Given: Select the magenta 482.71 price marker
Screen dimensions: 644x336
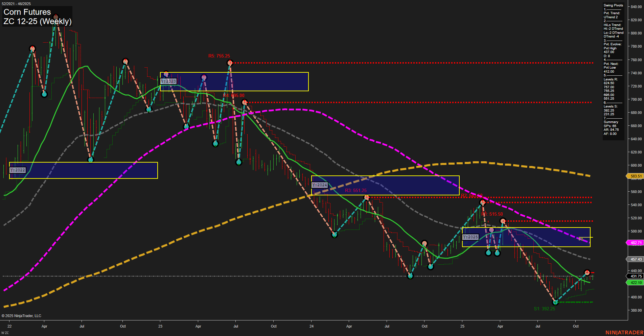Looking at the screenshot, I should click(635, 242).
